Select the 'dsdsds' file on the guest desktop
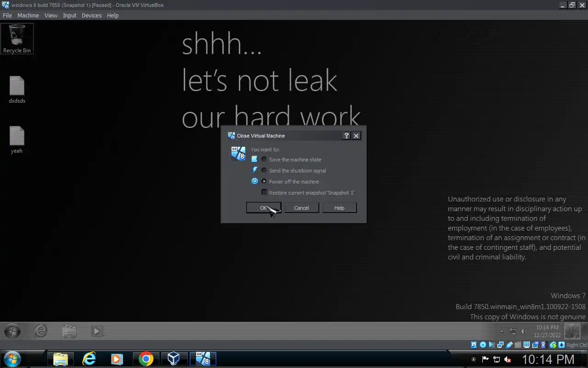Screen dimensions: 588x368 (x=17, y=90)
